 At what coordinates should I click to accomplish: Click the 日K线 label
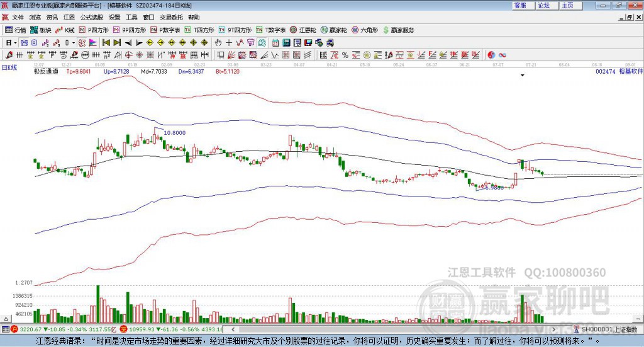coord(9,67)
